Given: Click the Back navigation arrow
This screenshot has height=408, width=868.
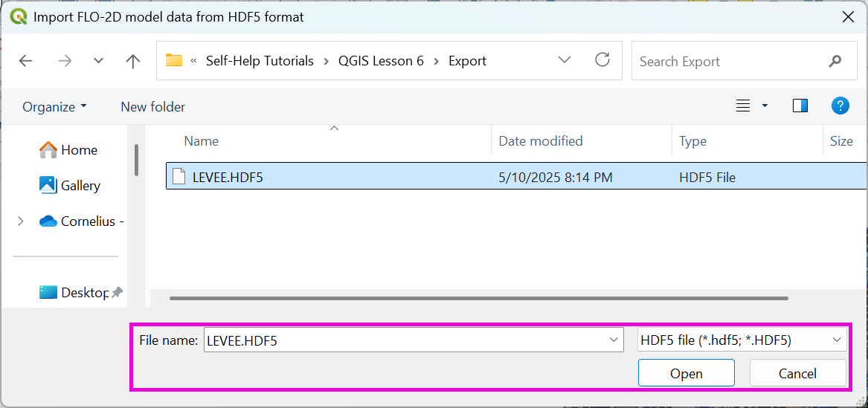Looking at the screenshot, I should (26, 61).
